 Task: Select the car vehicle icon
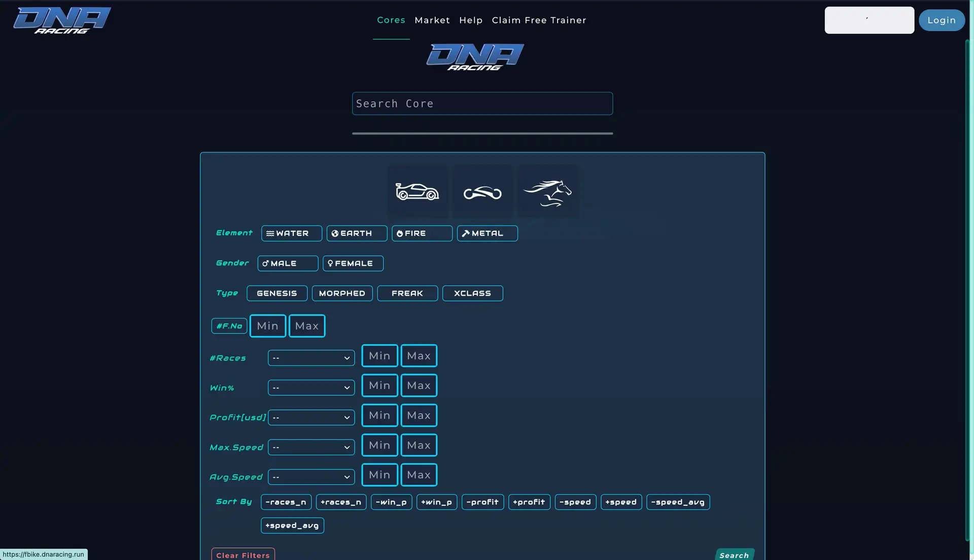coord(417,192)
